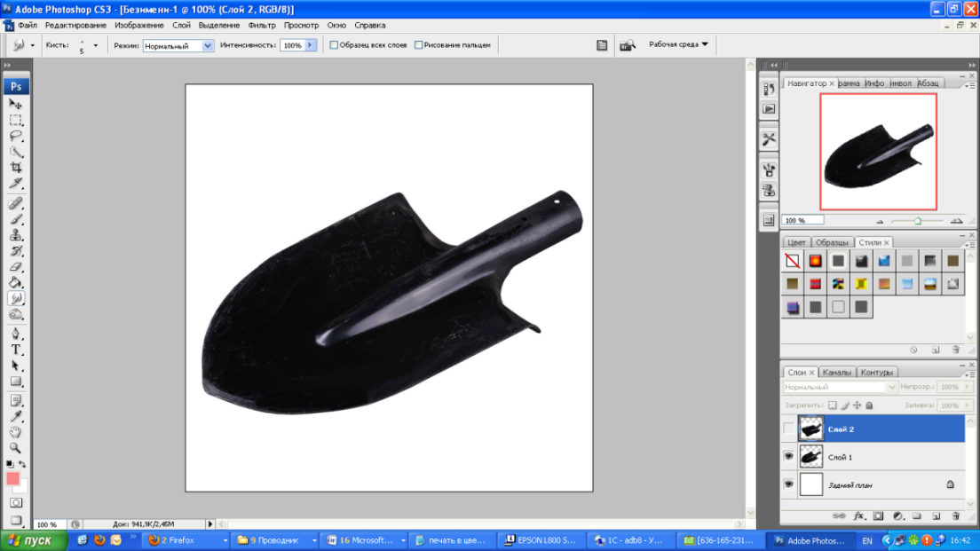Select the Pen tool

pyautogui.click(x=16, y=335)
